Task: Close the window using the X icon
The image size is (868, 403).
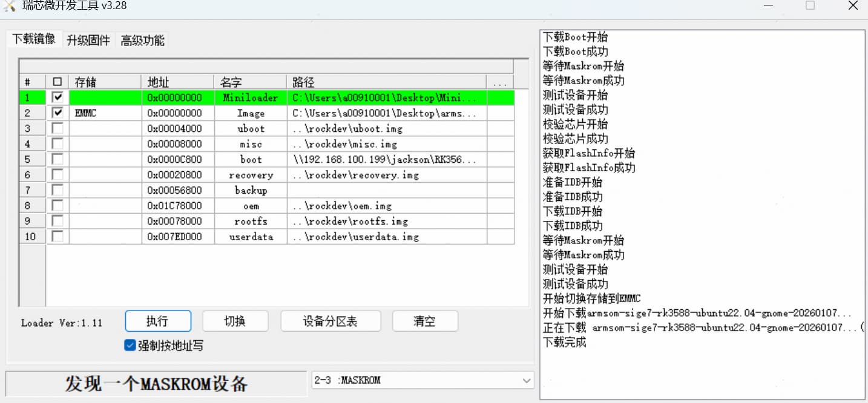Action: (x=852, y=5)
